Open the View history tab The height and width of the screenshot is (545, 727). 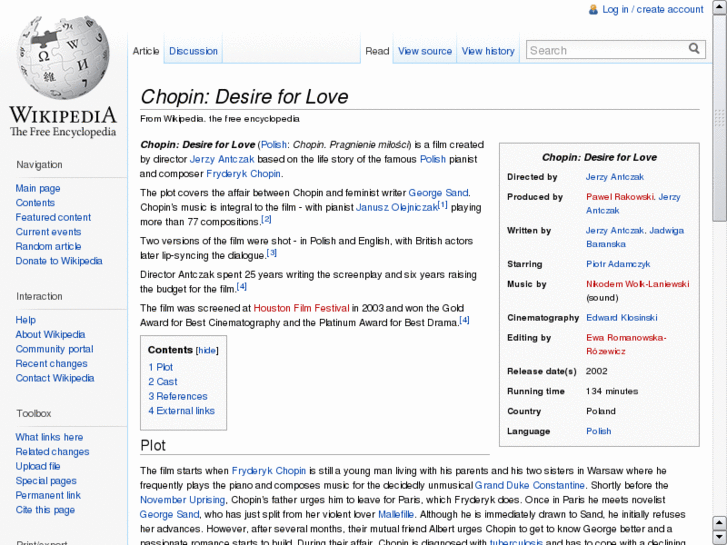[488, 51]
